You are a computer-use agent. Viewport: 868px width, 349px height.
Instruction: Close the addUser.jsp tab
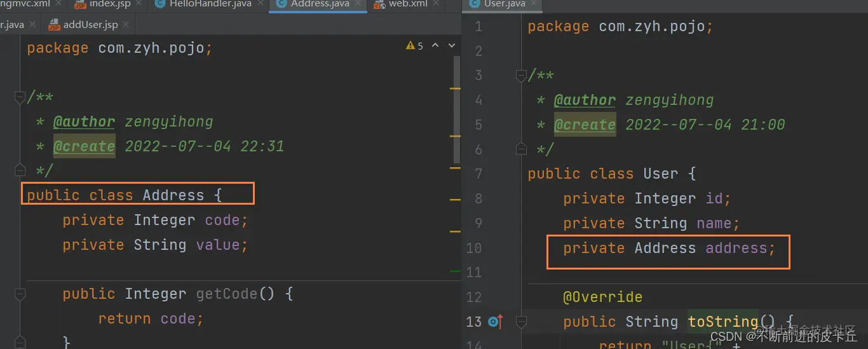tap(126, 25)
